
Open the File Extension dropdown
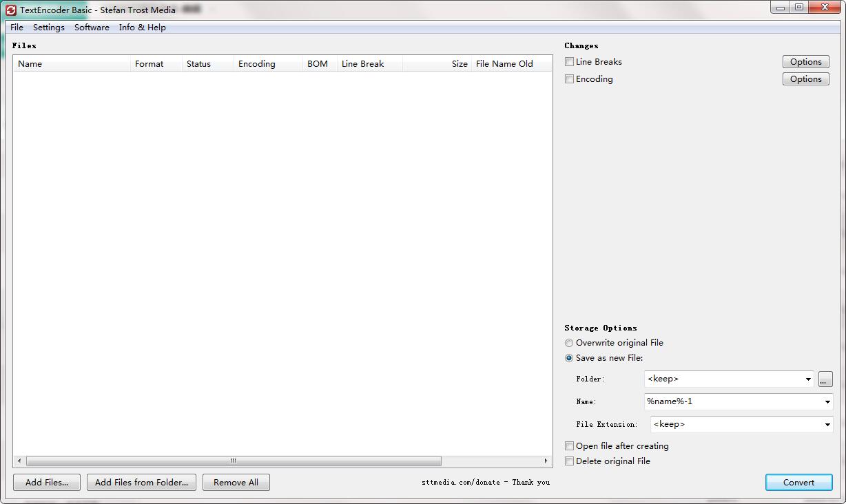coord(827,424)
